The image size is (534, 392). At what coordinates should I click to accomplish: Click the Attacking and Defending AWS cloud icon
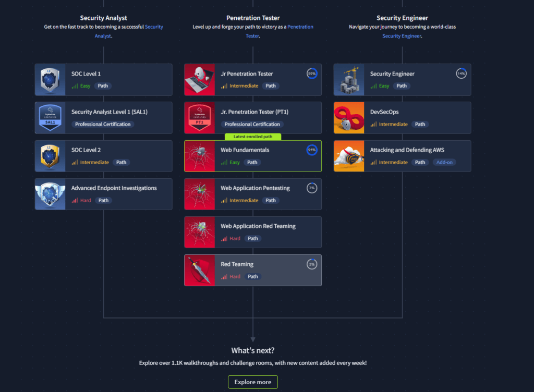[x=349, y=156]
